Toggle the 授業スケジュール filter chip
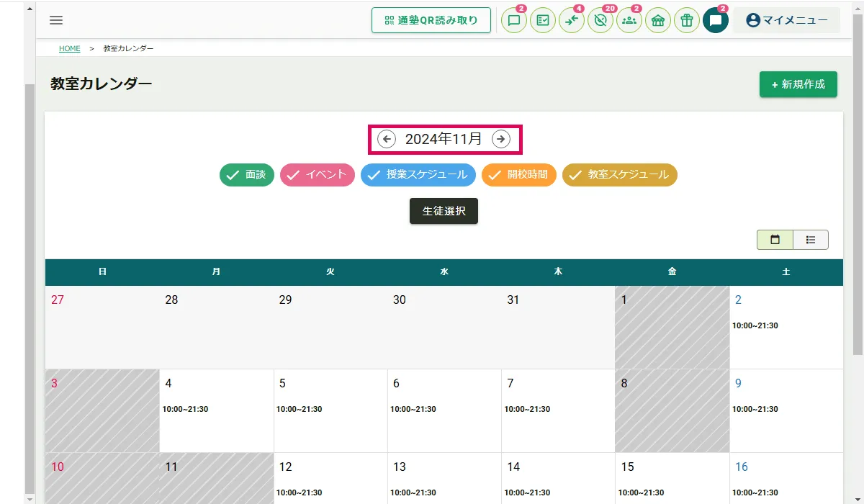 [418, 175]
